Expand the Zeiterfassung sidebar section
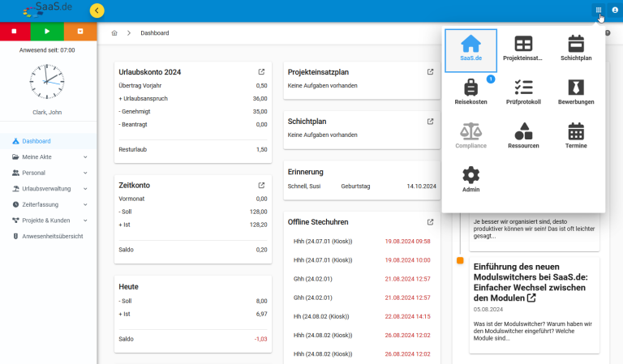 click(49, 204)
